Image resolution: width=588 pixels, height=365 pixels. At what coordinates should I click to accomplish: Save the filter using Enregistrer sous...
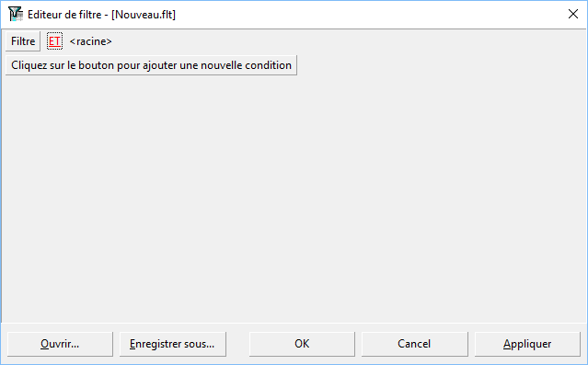[x=172, y=344]
